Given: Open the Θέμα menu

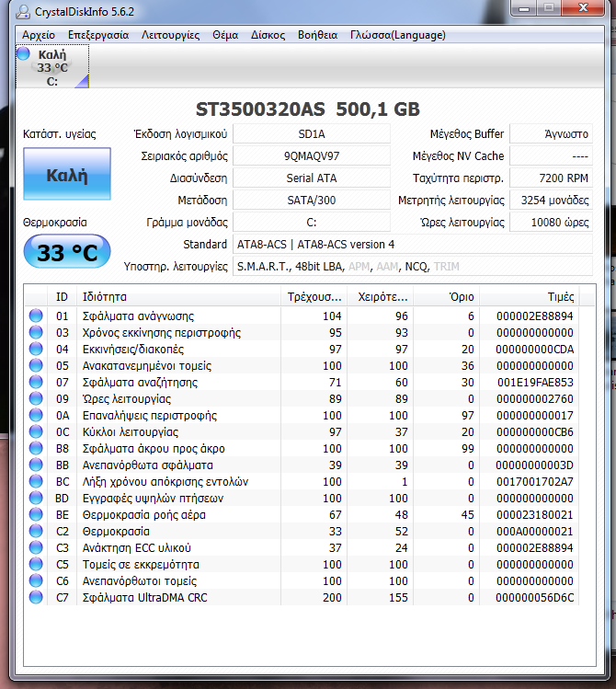Looking at the screenshot, I should coord(225,35).
